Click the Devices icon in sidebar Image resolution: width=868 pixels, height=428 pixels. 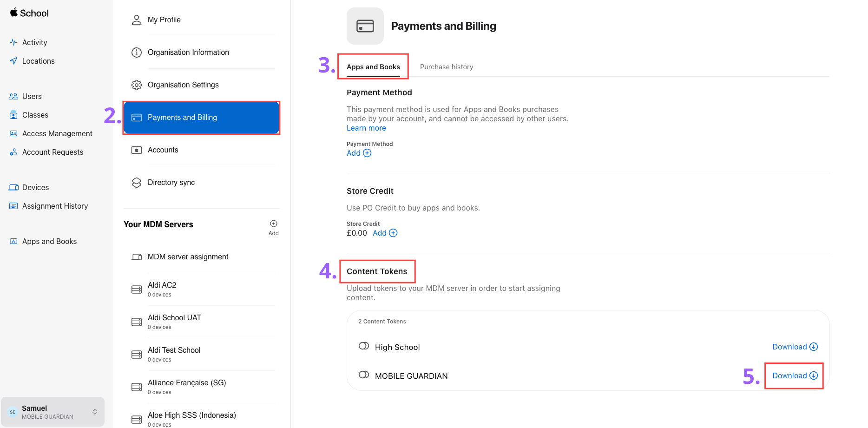coord(13,187)
